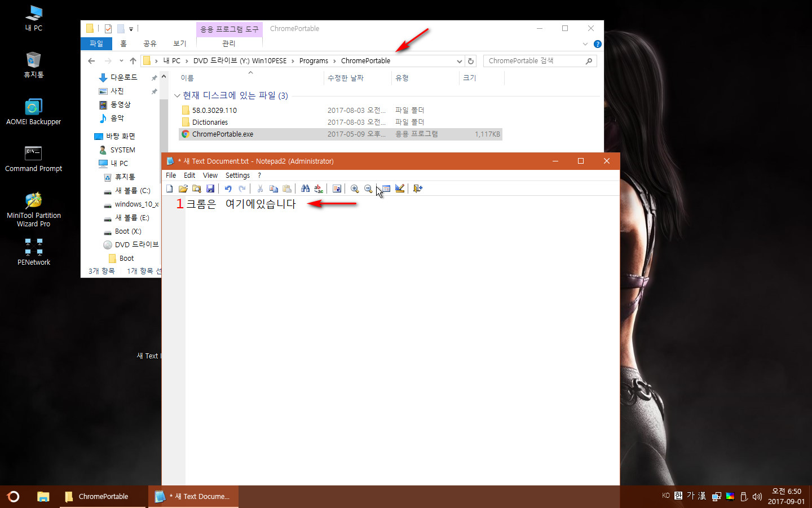Open the File menu in Notepad2
Screen dimensions: 812x508
171,176
